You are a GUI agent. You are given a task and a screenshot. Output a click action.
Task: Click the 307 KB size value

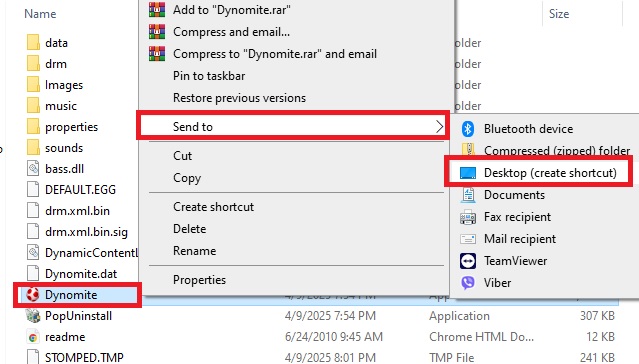(597, 316)
